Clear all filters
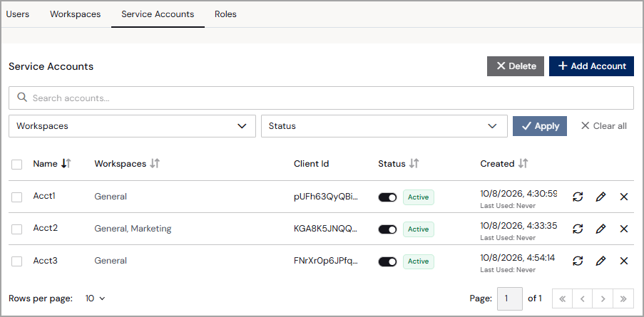The width and height of the screenshot is (644, 317). tap(604, 126)
